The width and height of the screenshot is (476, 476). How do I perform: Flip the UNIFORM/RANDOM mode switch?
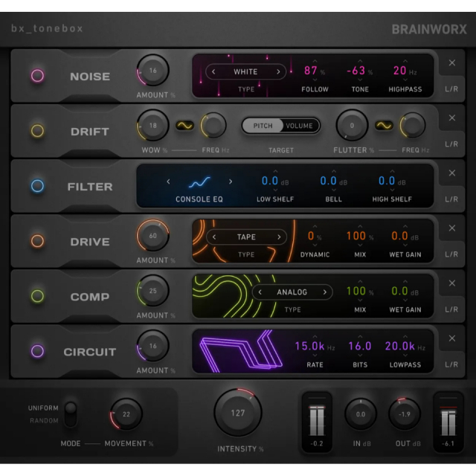[x=71, y=414]
